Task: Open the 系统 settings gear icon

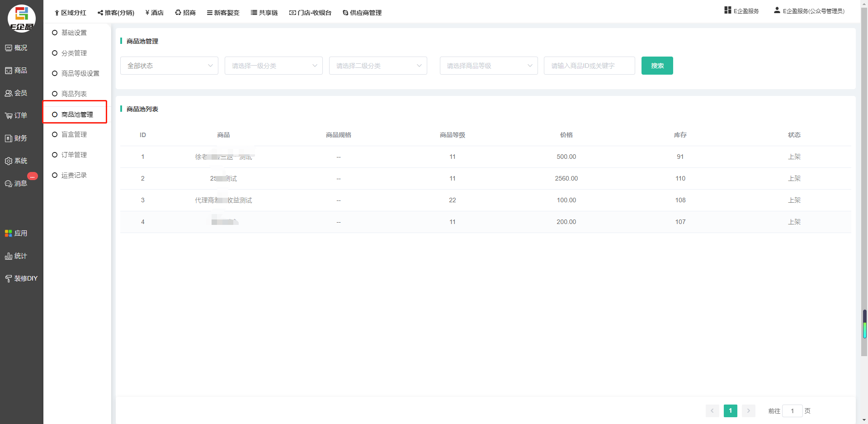Action: pyautogui.click(x=9, y=161)
